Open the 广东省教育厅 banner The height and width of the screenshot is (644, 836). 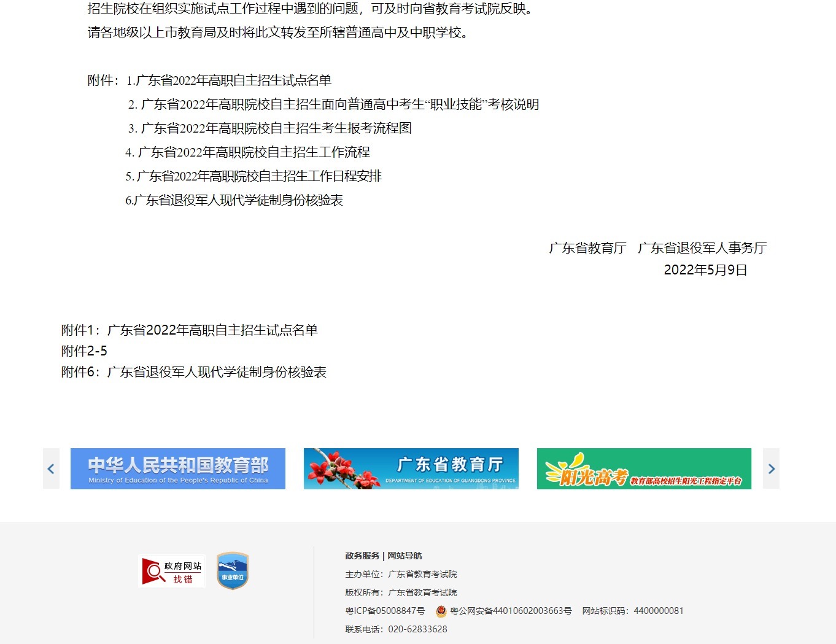coord(411,468)
